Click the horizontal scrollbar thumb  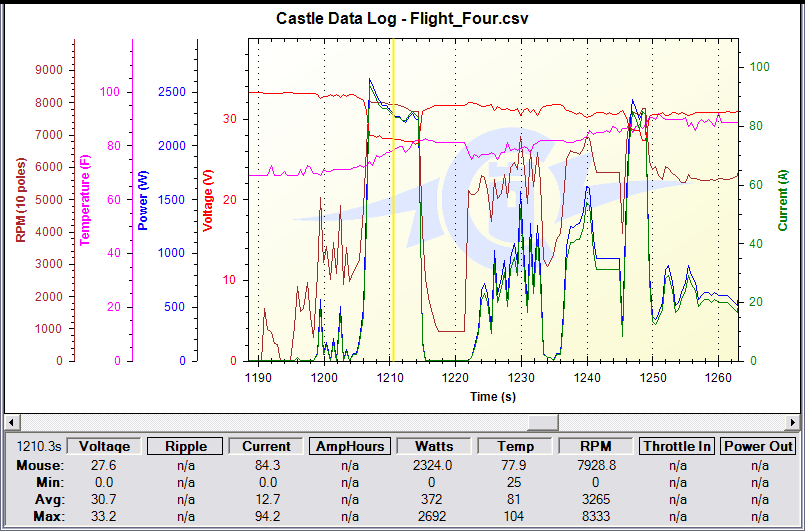pos(543,422)
